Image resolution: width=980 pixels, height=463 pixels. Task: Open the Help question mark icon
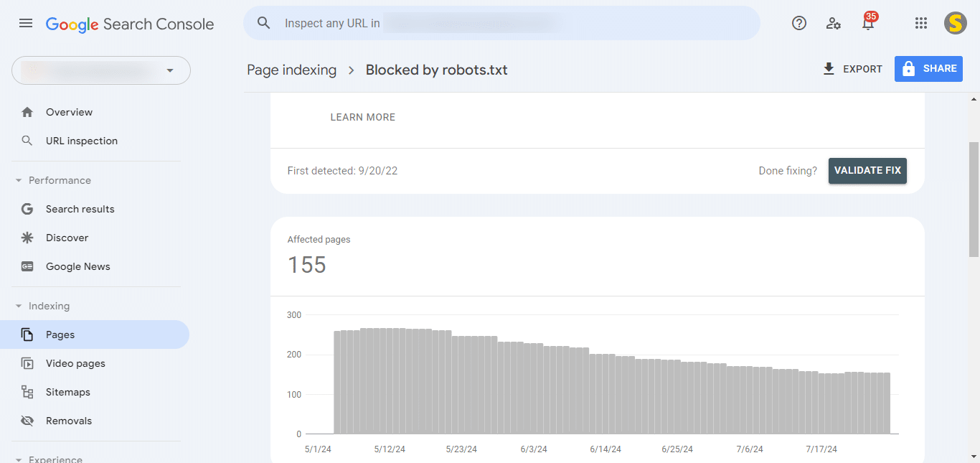799,23
